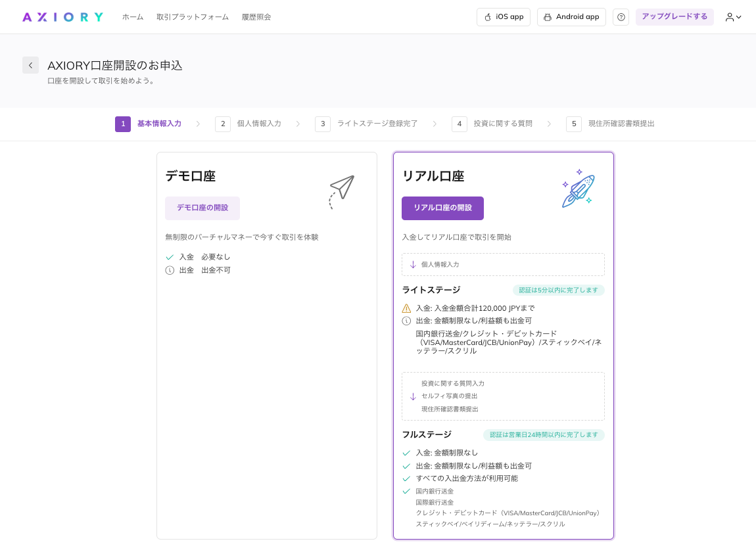Click the 認証は5分以内に完了します badge

[558, 290]
